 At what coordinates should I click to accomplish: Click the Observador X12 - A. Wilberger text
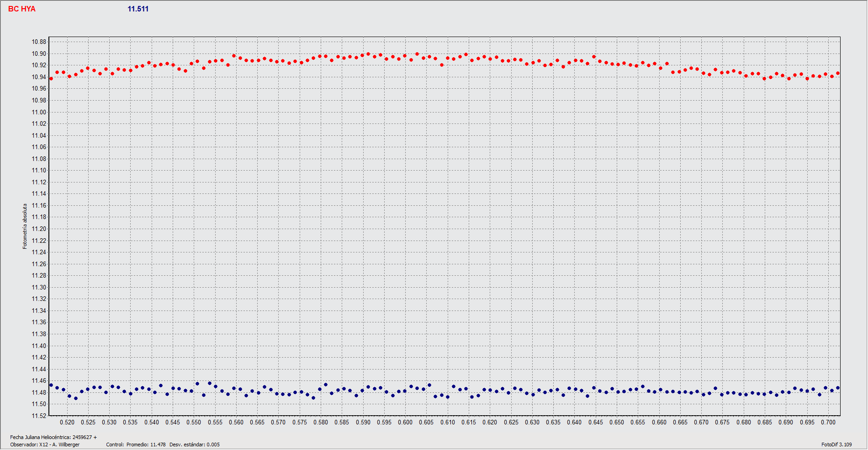click(x=45, y=445)
